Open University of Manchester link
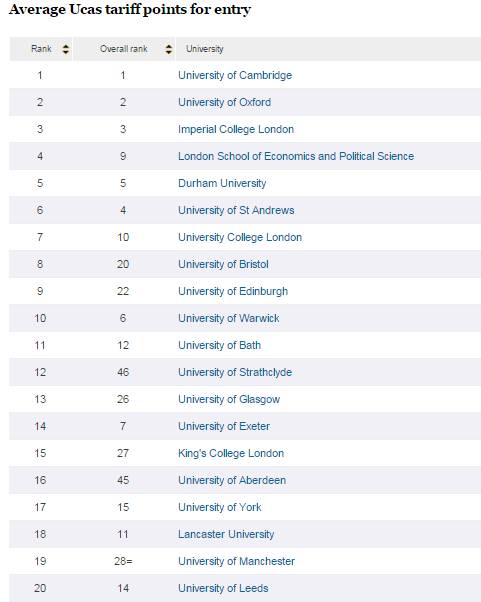 [236, 561]
